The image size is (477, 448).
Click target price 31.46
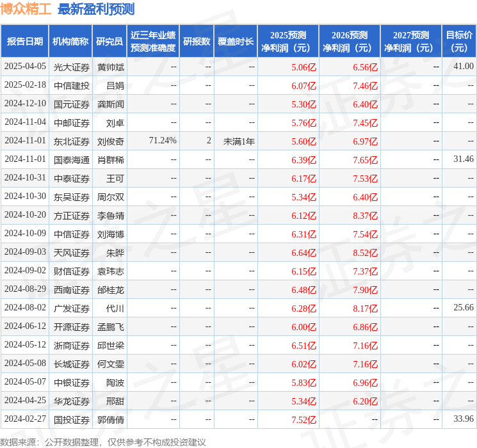pyautogui.click(x=464, y=159)
